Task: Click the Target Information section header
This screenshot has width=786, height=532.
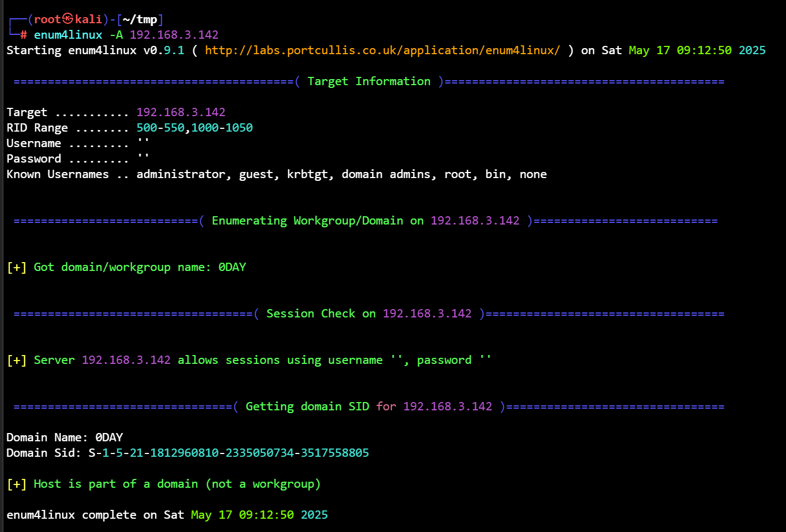Action: pyautogui.click(x=369, y=81)
